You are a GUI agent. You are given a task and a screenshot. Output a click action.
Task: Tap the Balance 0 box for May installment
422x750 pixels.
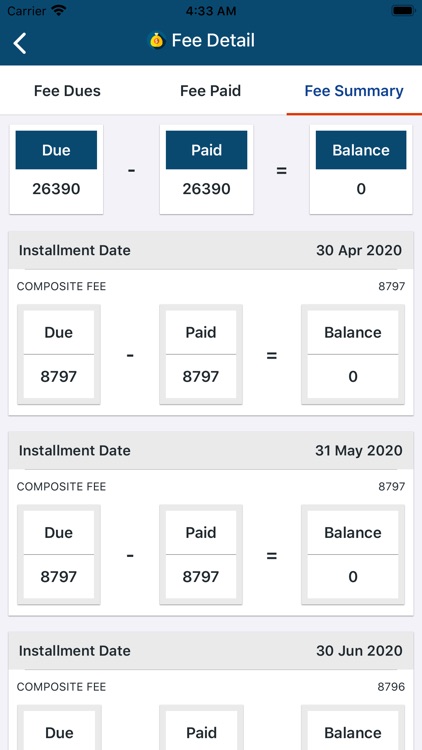pyautogui.click(x=353, y=554)
